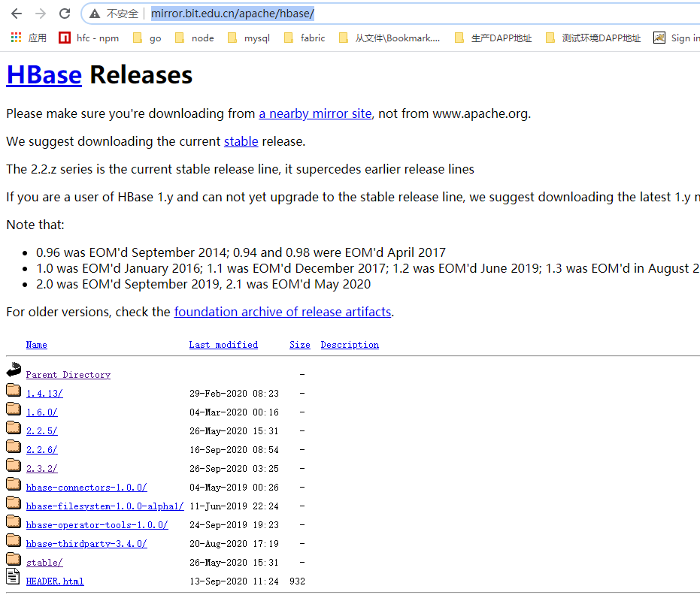The height and width of the screenshot is (598, 700).
Task: Click folder icon beside 2.3.2/
Action: point(14,465)
